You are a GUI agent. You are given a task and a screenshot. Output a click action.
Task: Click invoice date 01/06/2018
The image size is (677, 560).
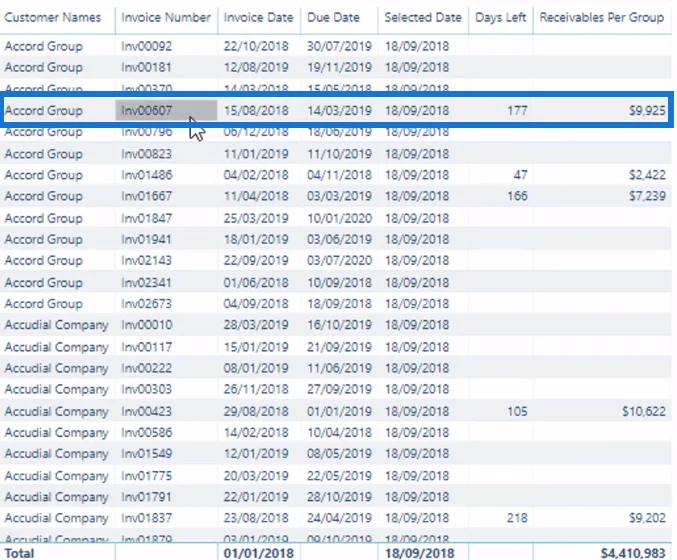tap(256, 282)
